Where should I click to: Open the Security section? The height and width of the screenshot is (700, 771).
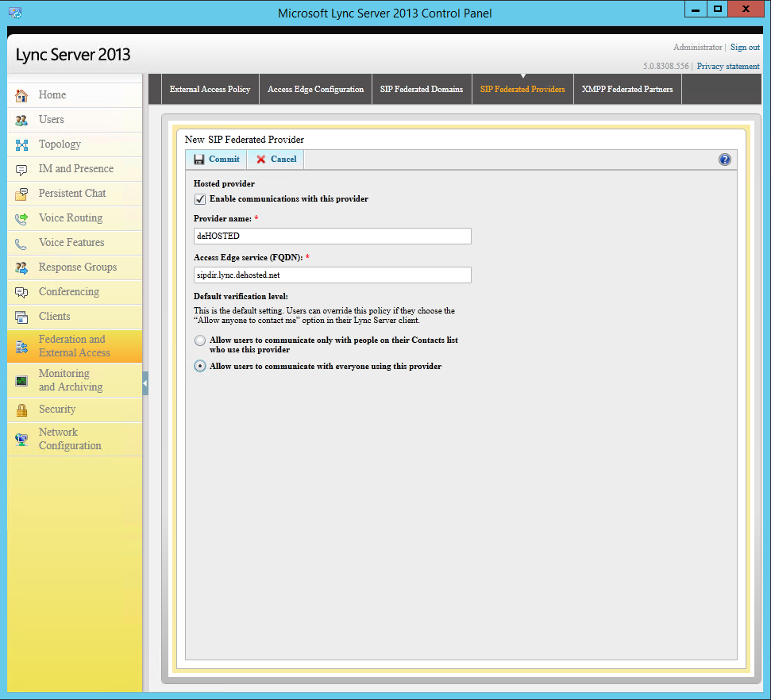56,410
